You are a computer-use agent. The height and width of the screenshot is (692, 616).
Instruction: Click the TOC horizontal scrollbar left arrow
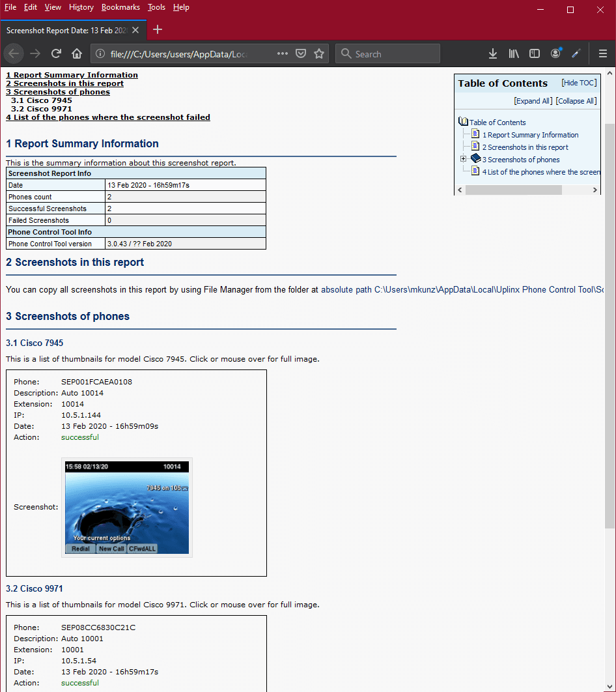[x=460, y=190]
